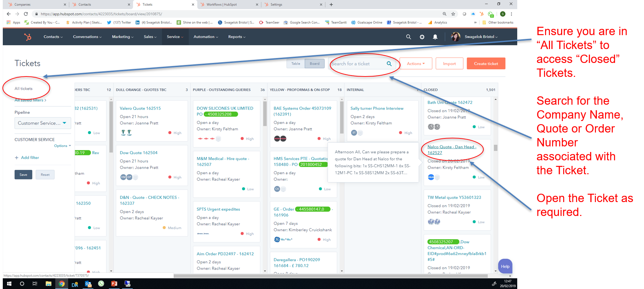Click the browser address bar URL

click(x=101, y=14)
